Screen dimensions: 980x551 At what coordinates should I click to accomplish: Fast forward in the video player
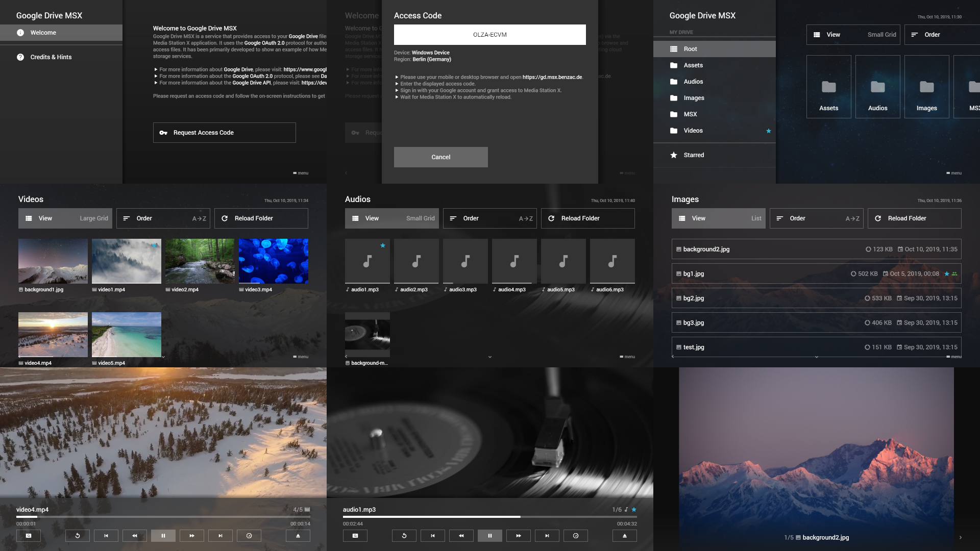pyautogui.click(x=192, y=536)
